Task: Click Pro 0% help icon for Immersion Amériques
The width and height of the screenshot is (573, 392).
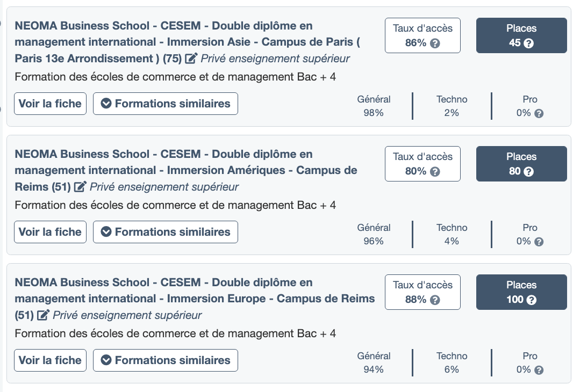Action: coord(539,242)
